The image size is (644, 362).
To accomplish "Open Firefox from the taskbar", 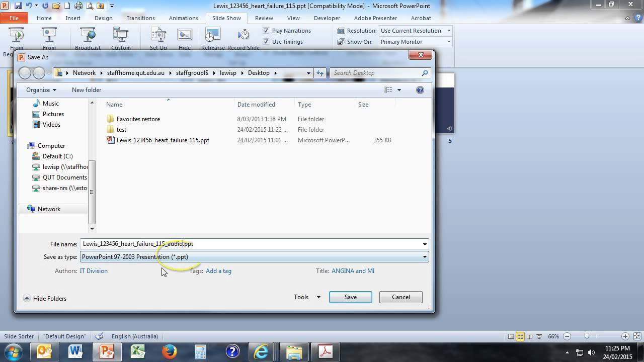I will tap(169, 351).
